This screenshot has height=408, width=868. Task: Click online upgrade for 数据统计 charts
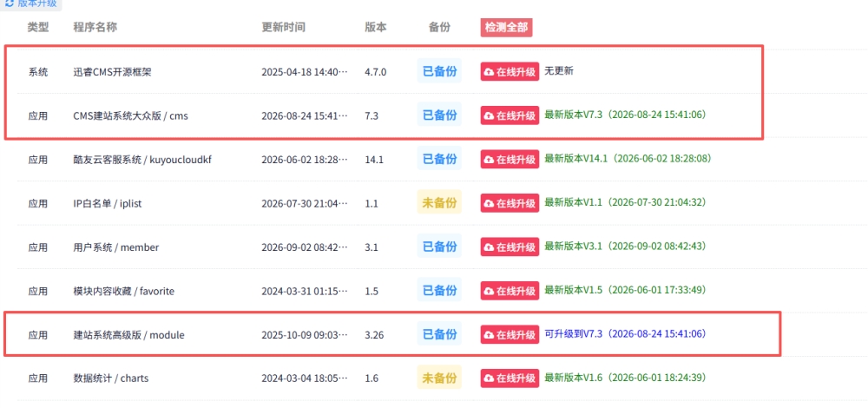click(x=510, y=378)
